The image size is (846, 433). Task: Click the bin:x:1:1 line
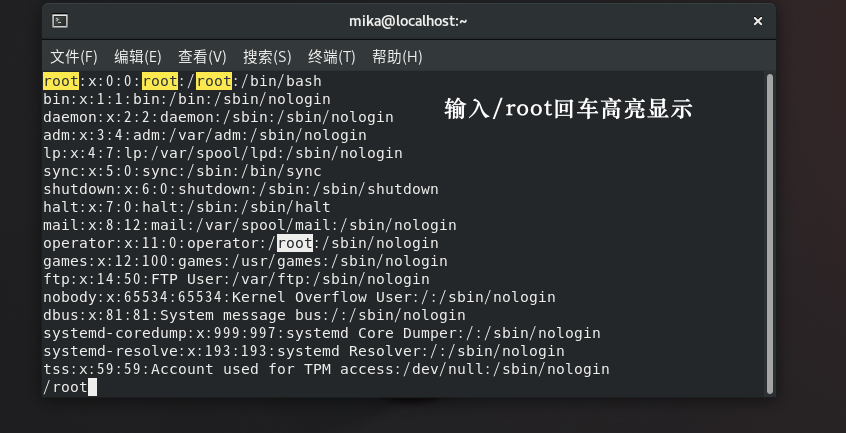tap(187, 99)
